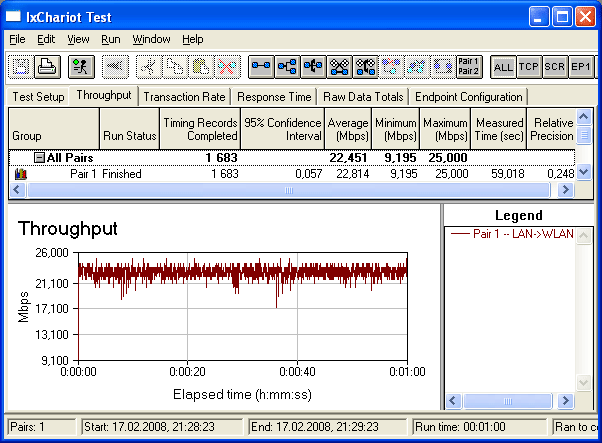Click the Pair 1 average 22,814 cell

(x=352, y=174)
